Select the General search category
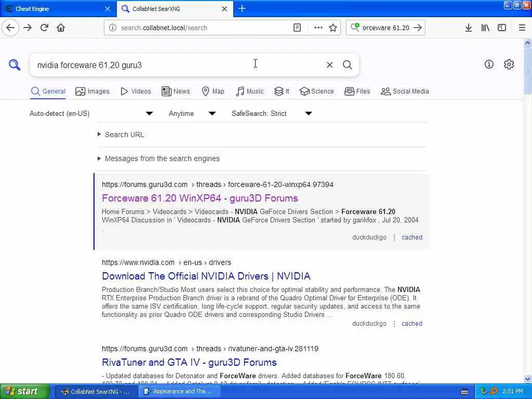This screenshot has height=399, width=532. [x=48, y=91]
